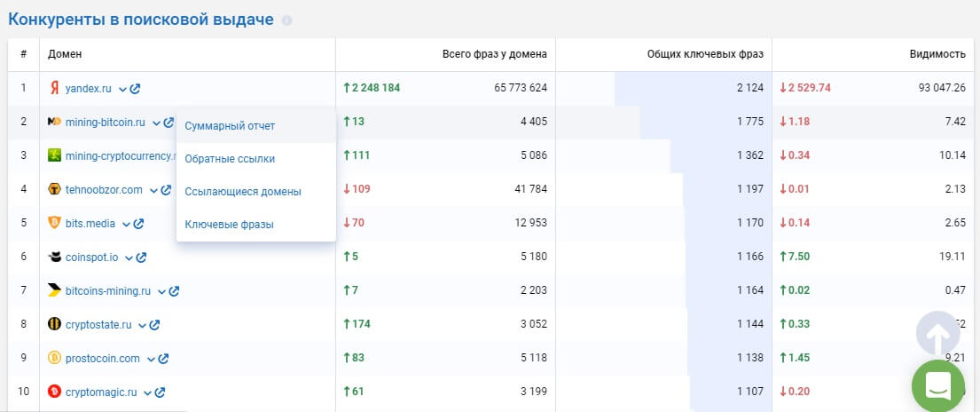This screenshot has width=980, height=412.
Task: Click external link icon beside bits.media
Action: point(139,224)
